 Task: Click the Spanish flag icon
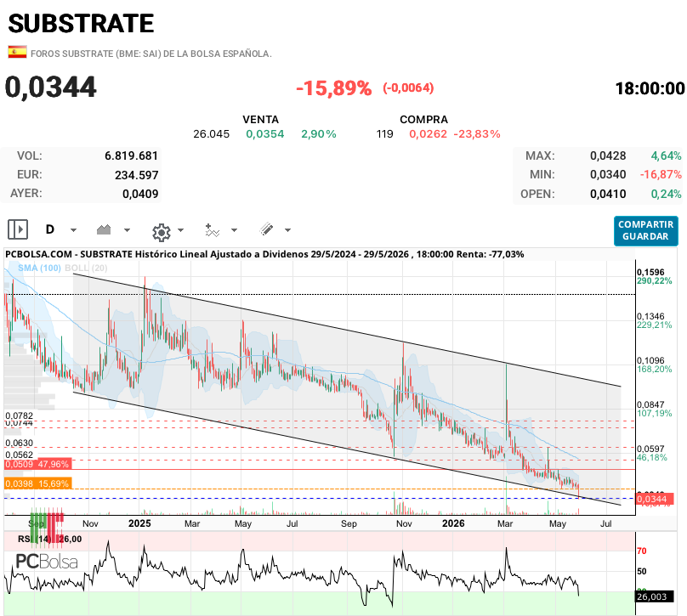pyautogui.click(x=17, y=52)
